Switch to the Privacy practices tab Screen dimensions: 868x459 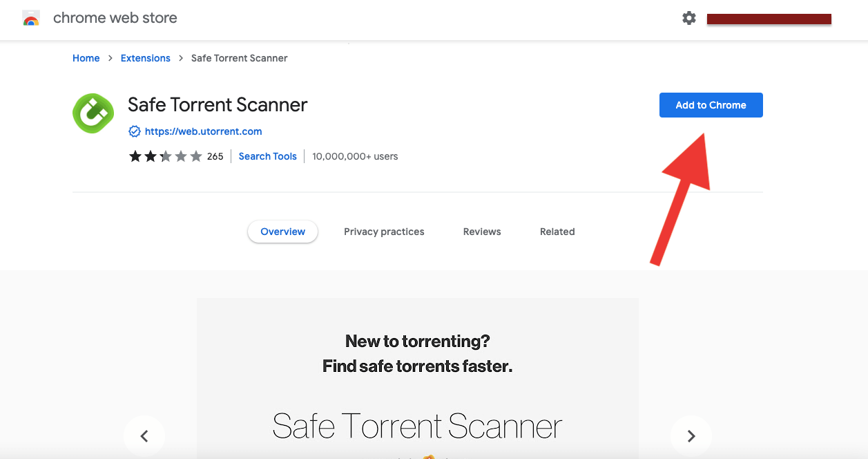[x=384, y=232]
